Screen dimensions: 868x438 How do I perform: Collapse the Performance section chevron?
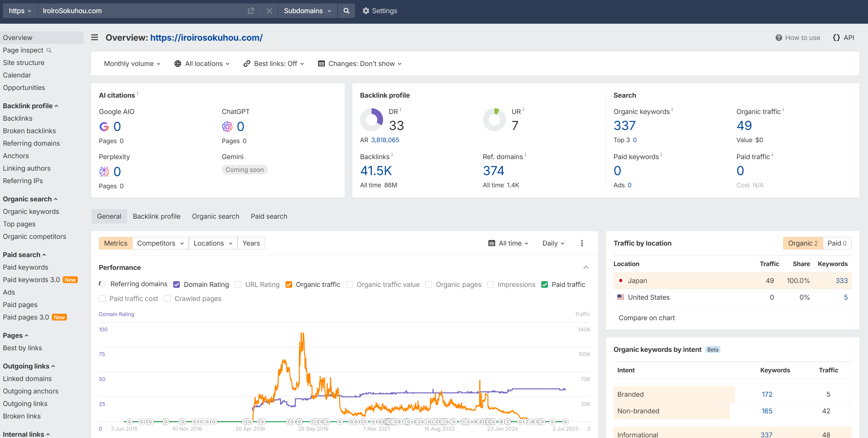tap(586, 267)
